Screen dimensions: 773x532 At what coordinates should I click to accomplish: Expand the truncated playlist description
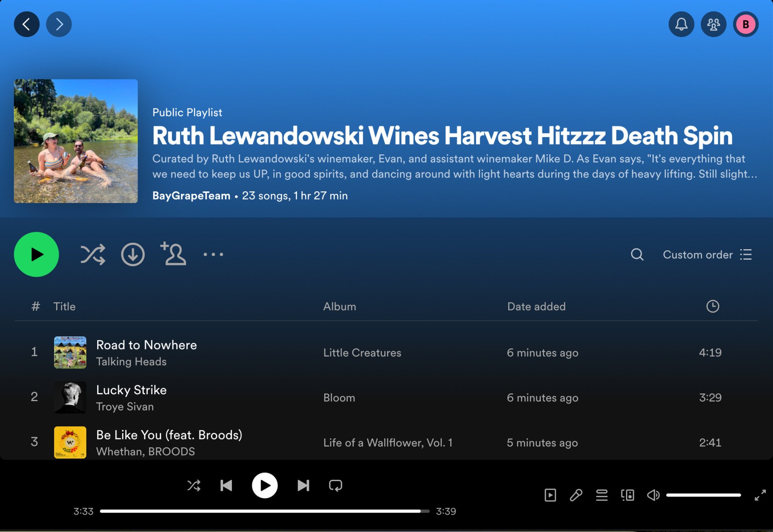[x=455, y=166]
